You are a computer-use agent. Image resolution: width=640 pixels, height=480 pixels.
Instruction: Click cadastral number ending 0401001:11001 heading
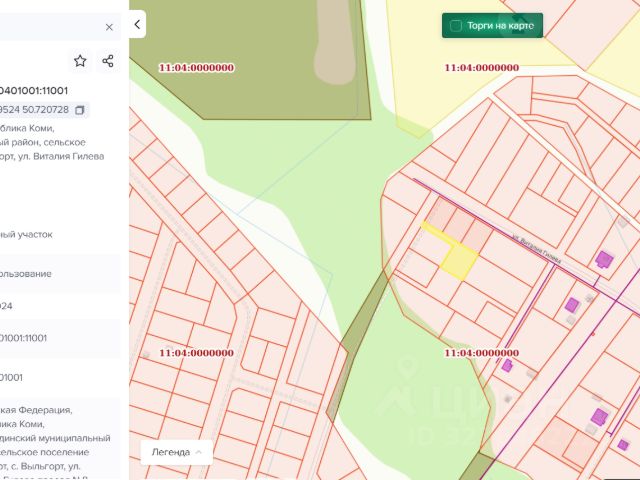pos(34,91)
